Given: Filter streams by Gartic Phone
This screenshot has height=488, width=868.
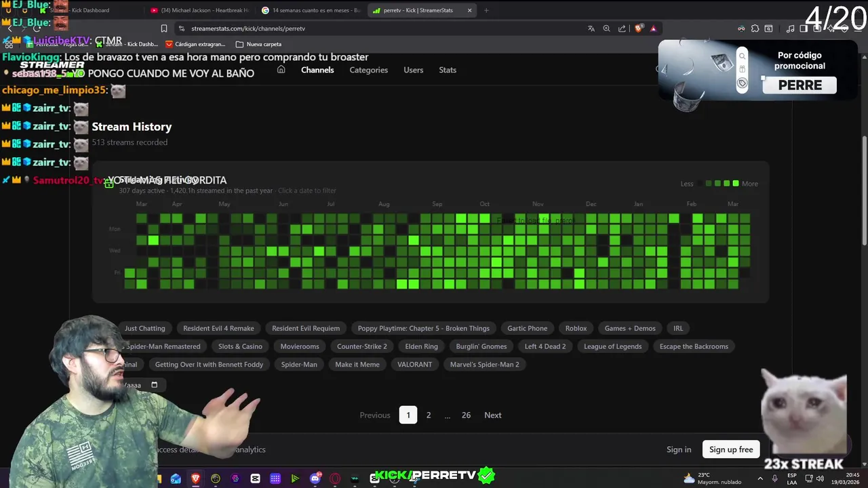Looking at the screenshot, I should pos(528,328).
